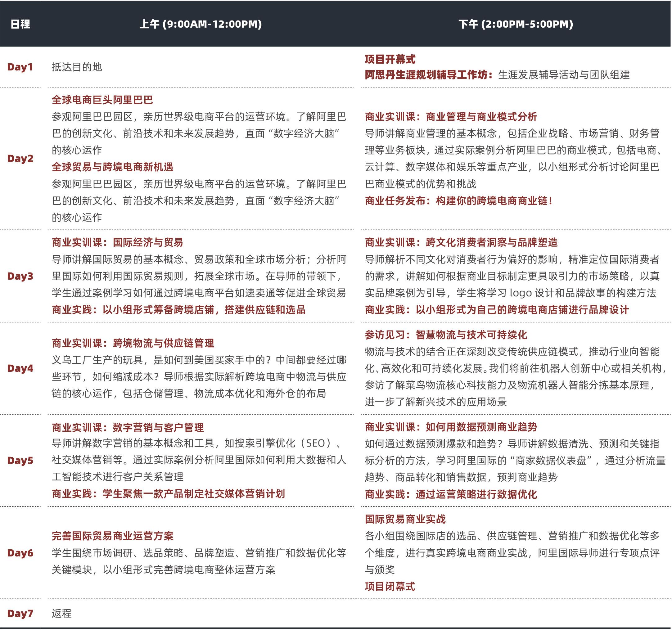
Task: Click the 返程 text in Day7
Action: click(61, 614)
